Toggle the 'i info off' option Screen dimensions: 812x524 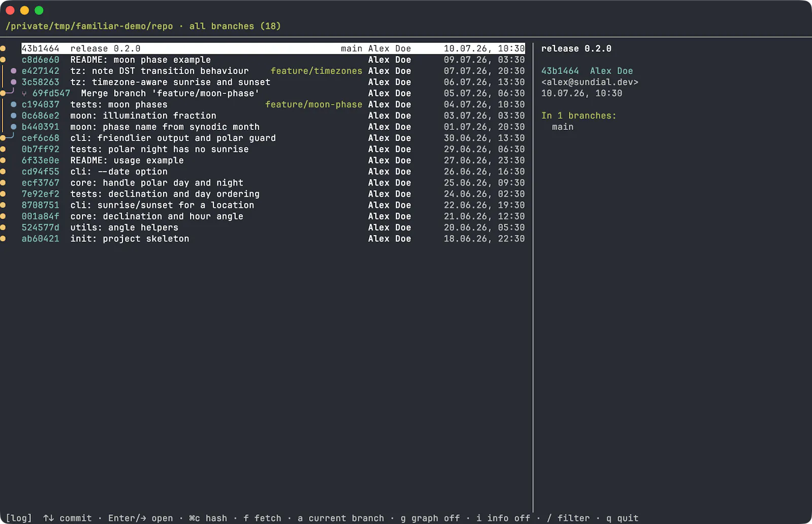coord(503,518)
